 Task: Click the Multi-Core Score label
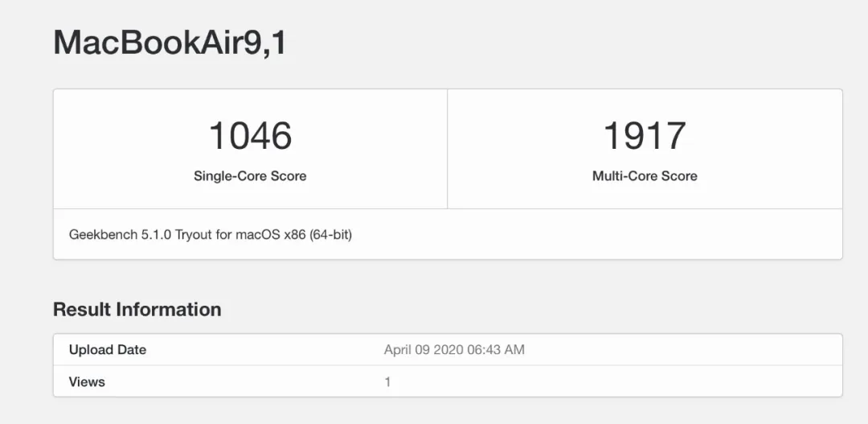point(645,176)
